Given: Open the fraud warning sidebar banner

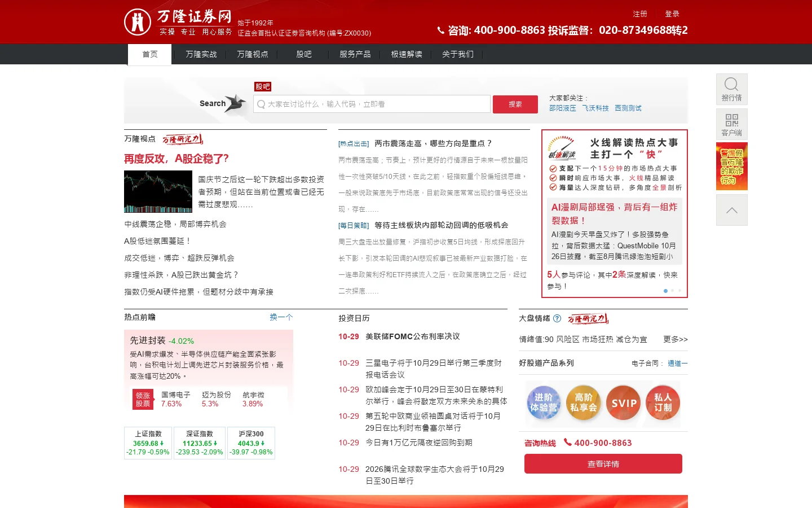Looking at the screenshot, I should pos(732,167).
